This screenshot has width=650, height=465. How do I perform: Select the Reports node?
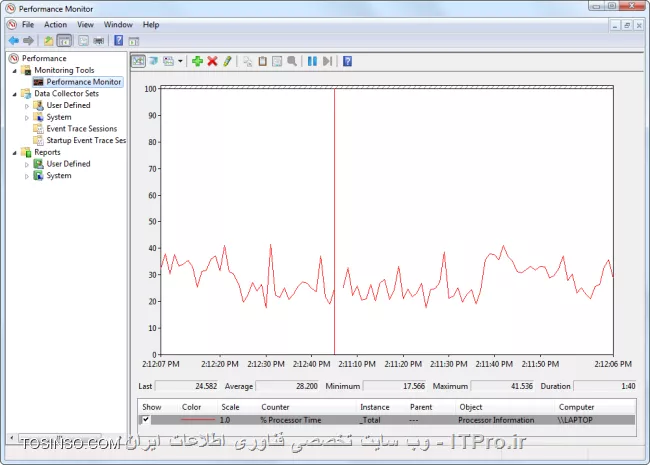pyautogui.click(x=47, y=152)
